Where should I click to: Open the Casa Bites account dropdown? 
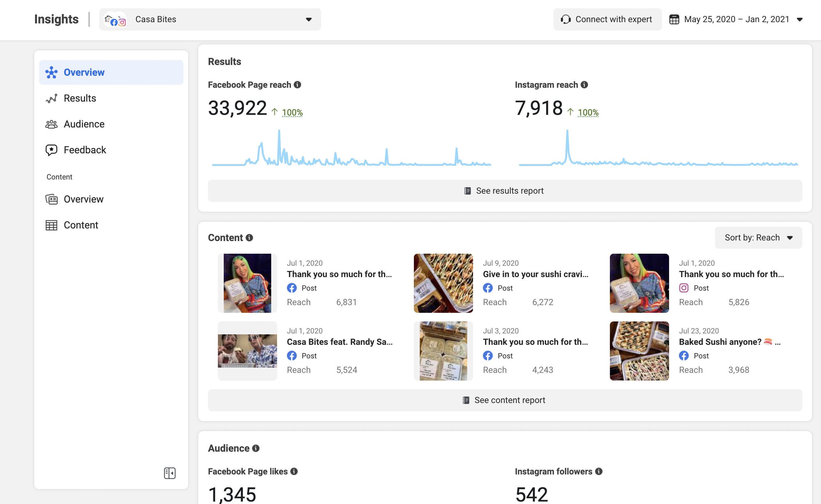point(210,19)
